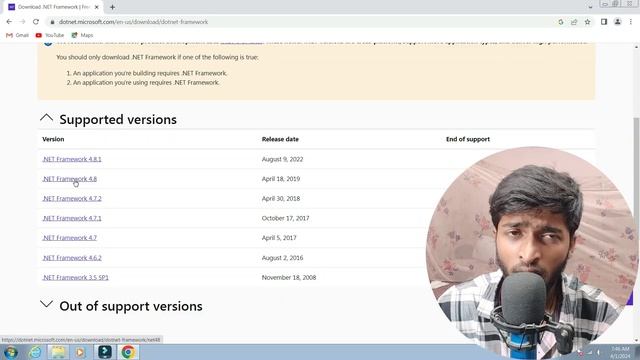Click the August 2, 2016 release date
Viewport: 640px width, 360px height.
(x=282, y=258)
